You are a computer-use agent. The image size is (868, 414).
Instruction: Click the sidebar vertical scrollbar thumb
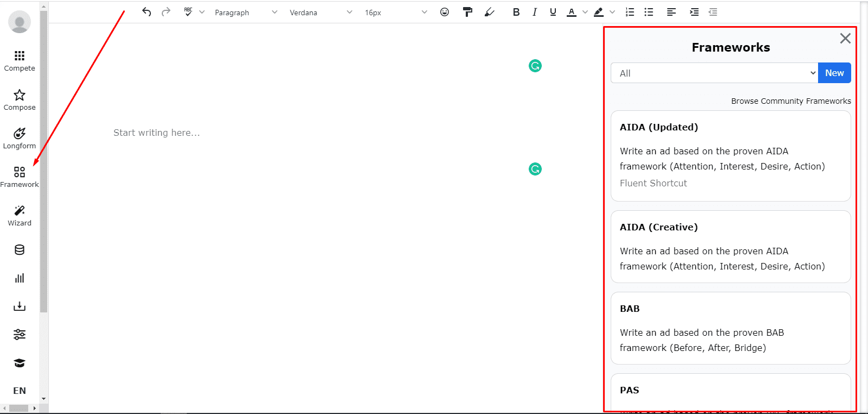(x=43, y=161)
